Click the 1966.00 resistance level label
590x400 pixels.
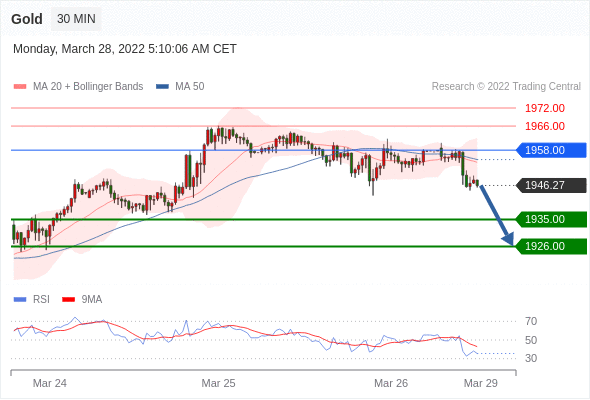[545, 126]
